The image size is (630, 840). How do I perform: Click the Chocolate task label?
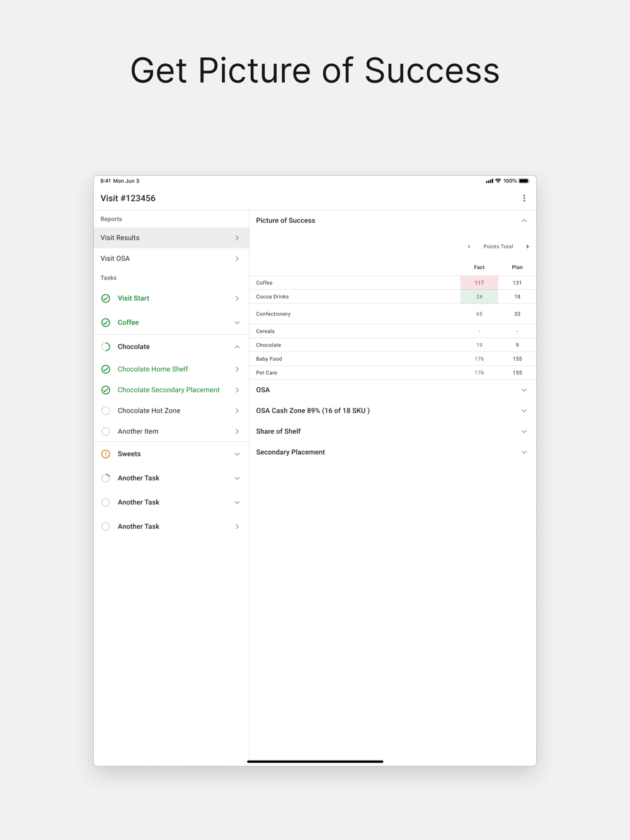(x=134, y=347)
